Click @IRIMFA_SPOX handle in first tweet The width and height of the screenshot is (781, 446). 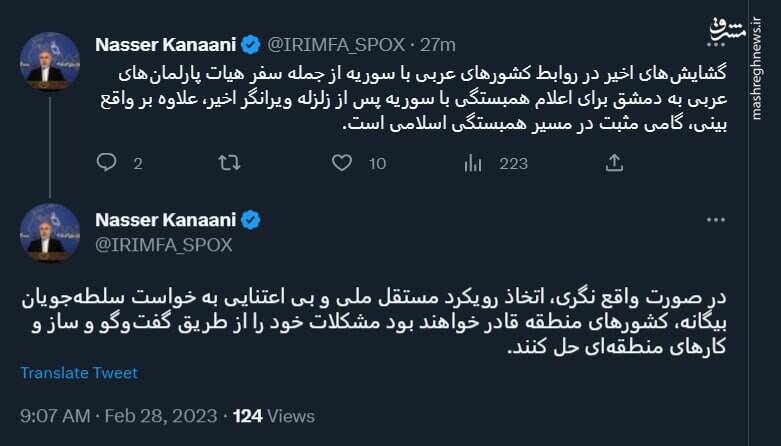point(336,44)
